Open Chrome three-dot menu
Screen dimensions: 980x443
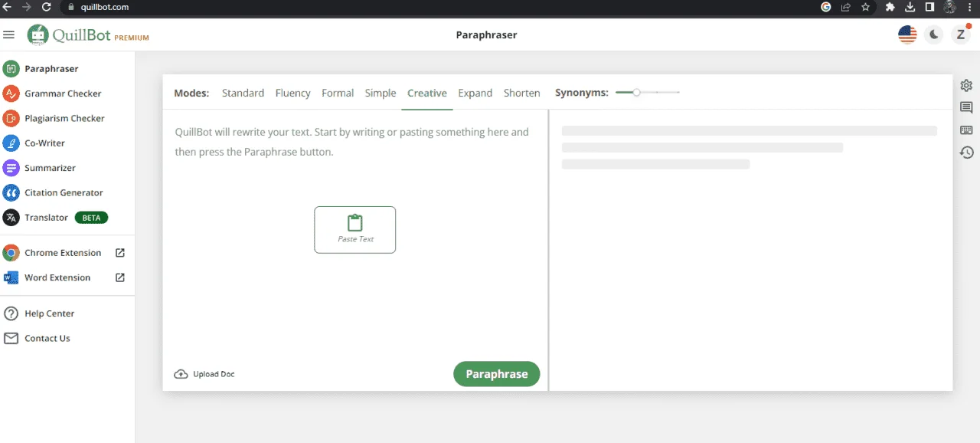(971, 7)
